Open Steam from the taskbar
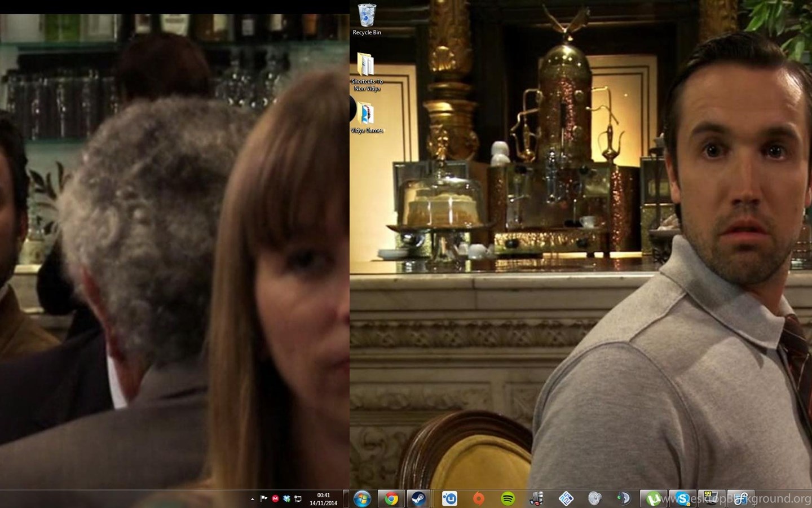Screen dimensions: 812x508 pyautogui.click(x=419, y=499)
